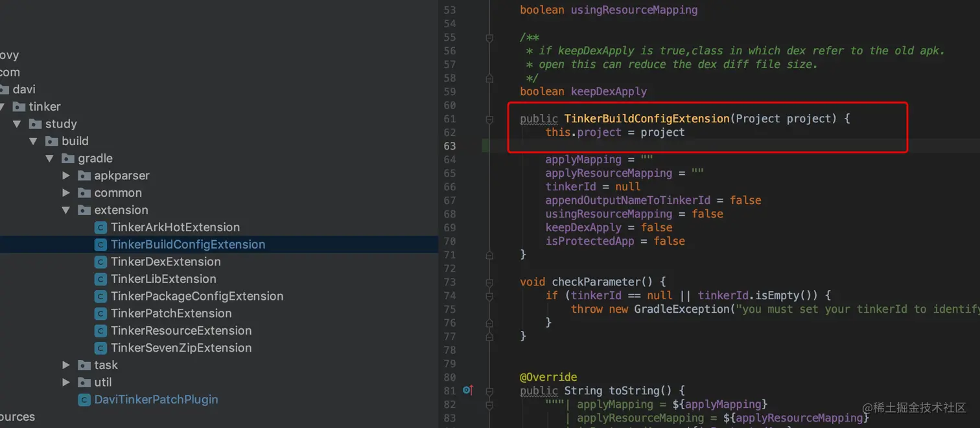Click 'appendOutputNameToTinkerId = false' line
980x428 pixels.
[x=653, y=200]
